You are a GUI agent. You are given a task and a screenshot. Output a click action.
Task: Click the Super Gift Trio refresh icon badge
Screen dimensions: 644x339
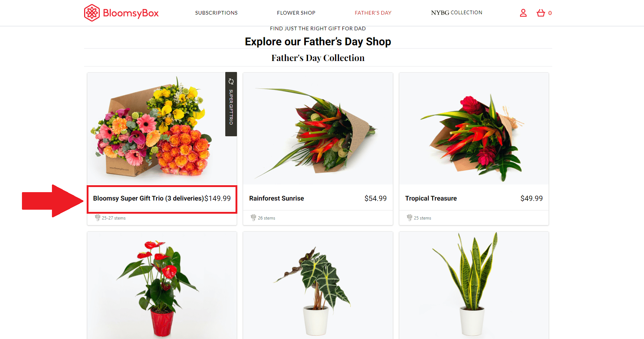coord(231,81)
